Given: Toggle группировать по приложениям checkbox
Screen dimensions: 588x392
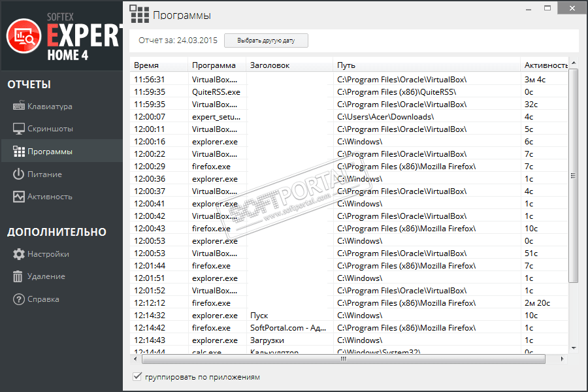Looking at the screenshot, I should tap(137, 376).
